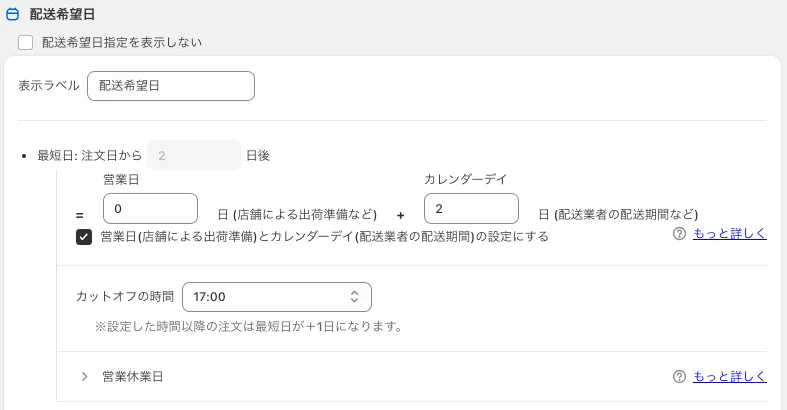The width and height of the screenshot is (787, 410).
Task: Click help icon beside the upper もっと詳しく link
Action: (x=680, y=234)
